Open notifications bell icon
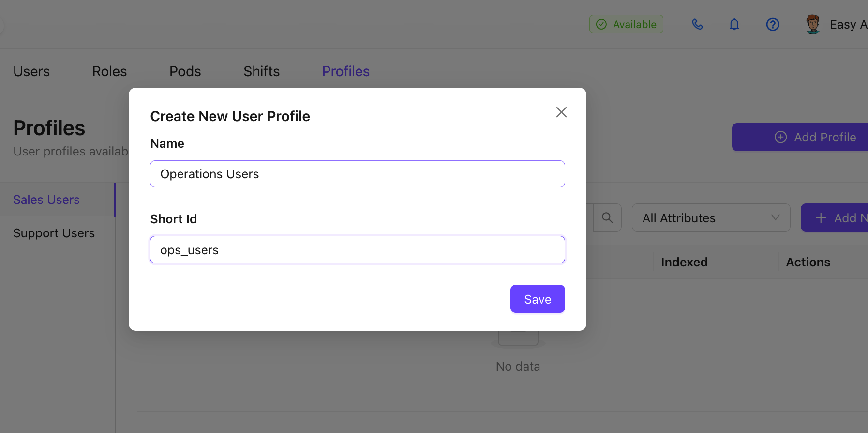Screen dimensions: 868x433 tap(734, 24)
